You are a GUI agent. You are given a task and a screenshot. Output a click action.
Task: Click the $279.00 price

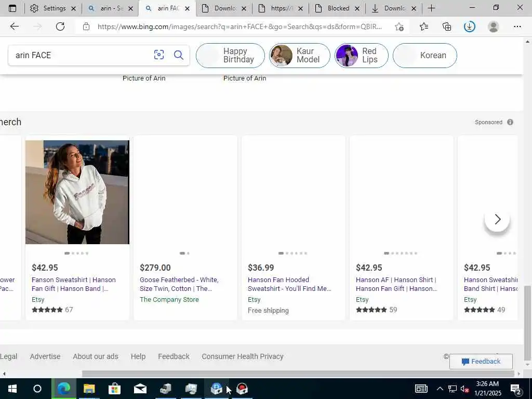(155, 268)
